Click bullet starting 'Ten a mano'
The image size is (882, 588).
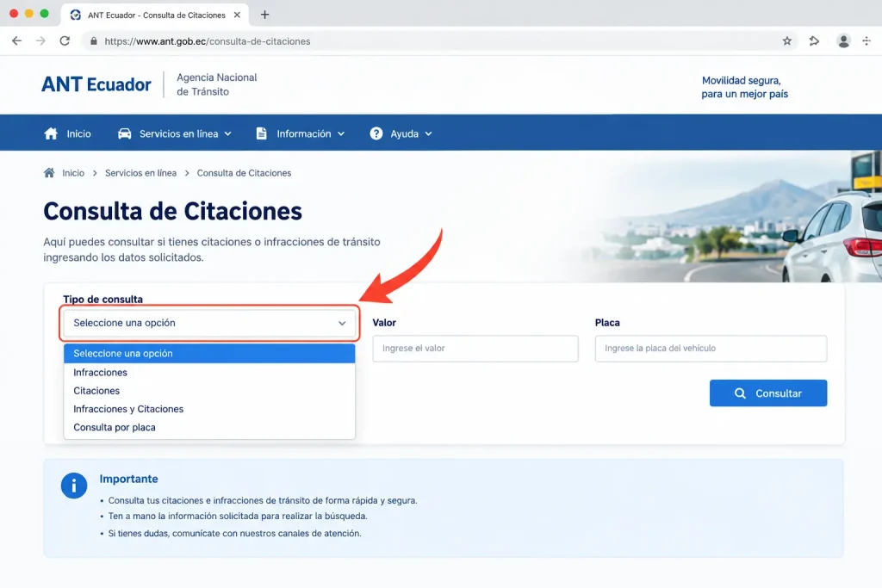pos(238,516)
